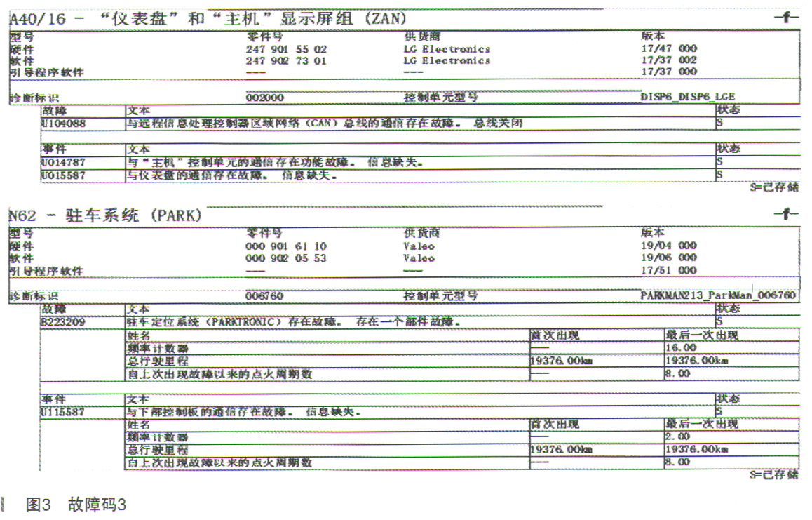The image size is (812, 520).
Task: Click the “主机”控制单元 communication fault text
Action: coord(275,162)
